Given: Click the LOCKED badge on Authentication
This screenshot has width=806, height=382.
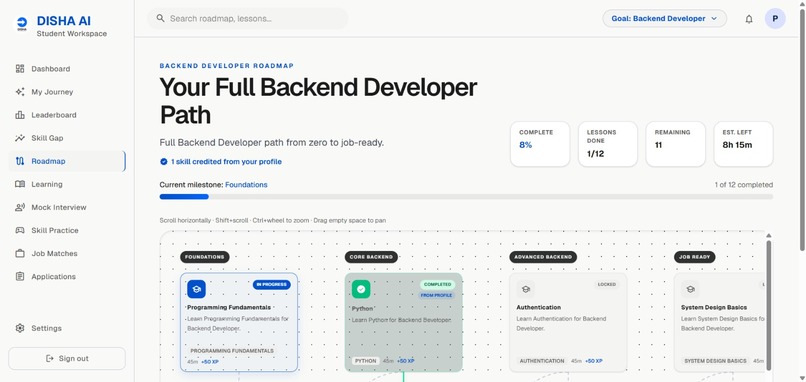Looking at the screenshot, I should click(607, 284).
